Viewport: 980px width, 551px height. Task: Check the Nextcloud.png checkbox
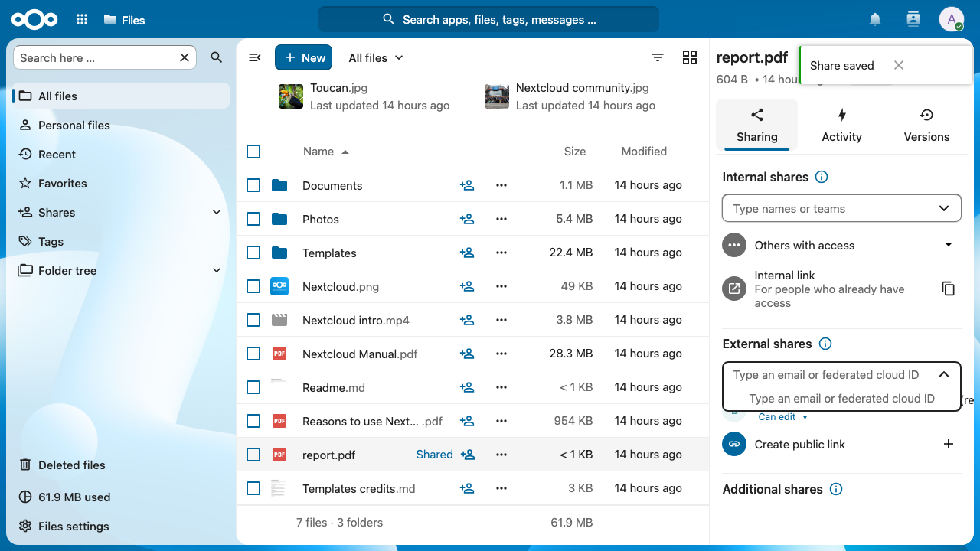[253, 286]
